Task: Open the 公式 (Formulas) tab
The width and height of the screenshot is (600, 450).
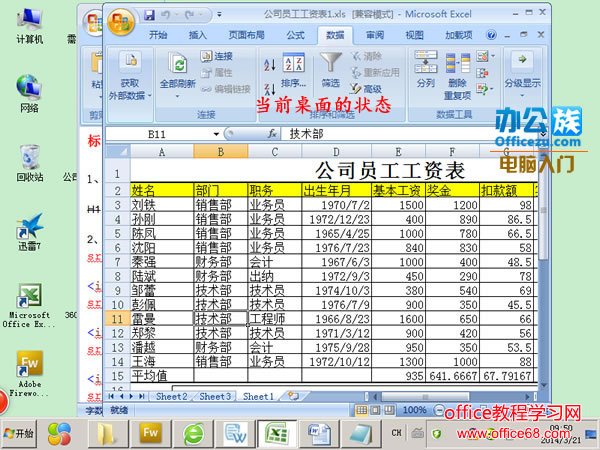Action: point(295,35)
